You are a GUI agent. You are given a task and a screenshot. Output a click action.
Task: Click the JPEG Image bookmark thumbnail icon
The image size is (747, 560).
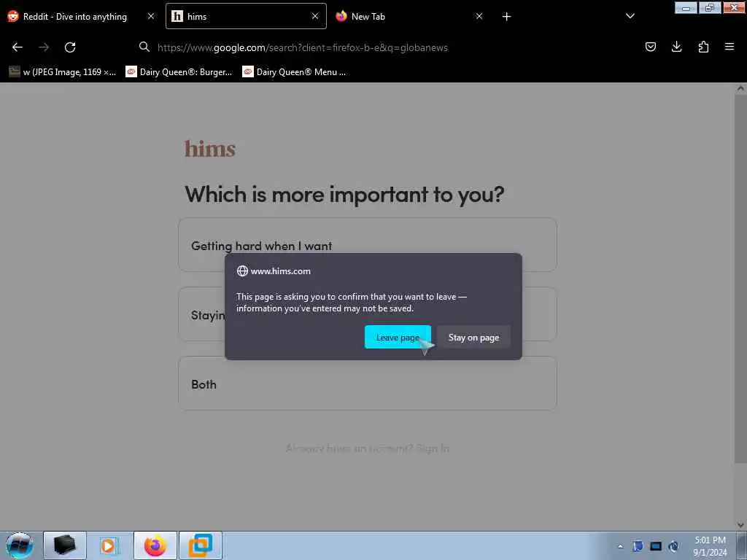[x=15, y=72]
